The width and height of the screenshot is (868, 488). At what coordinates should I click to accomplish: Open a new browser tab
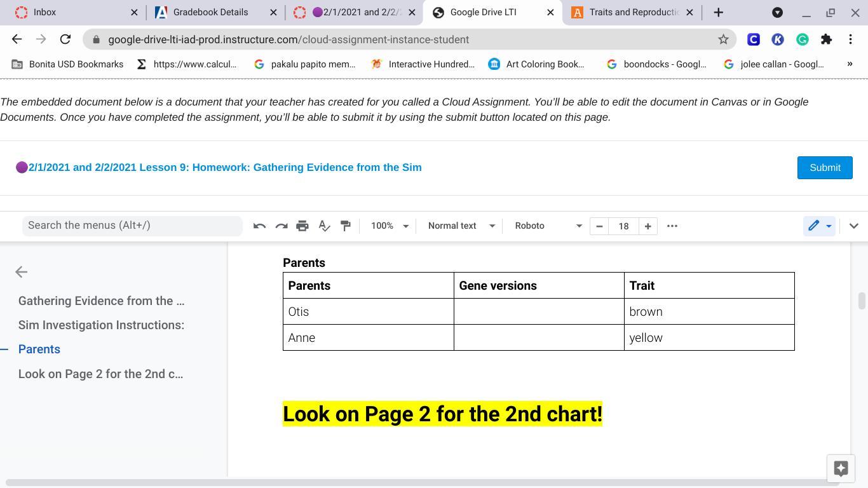coord(719,12)
